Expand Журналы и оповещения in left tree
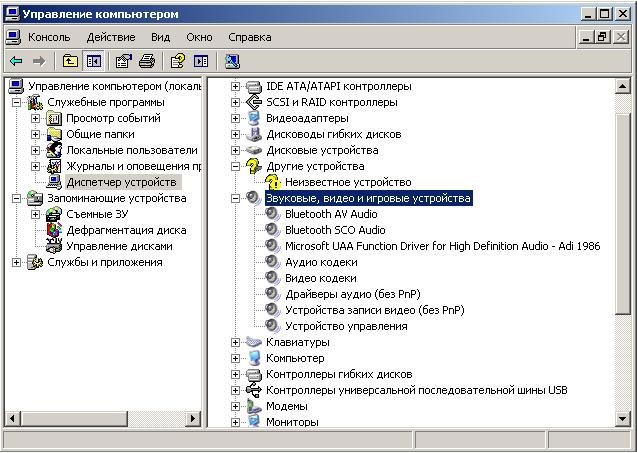 click(x=35, y=166)
